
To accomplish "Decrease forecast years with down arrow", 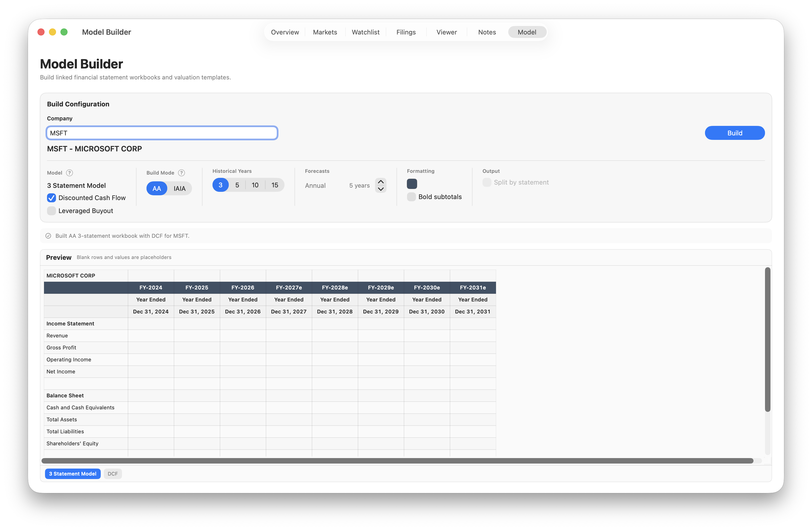I will click(x=381, y=189).
